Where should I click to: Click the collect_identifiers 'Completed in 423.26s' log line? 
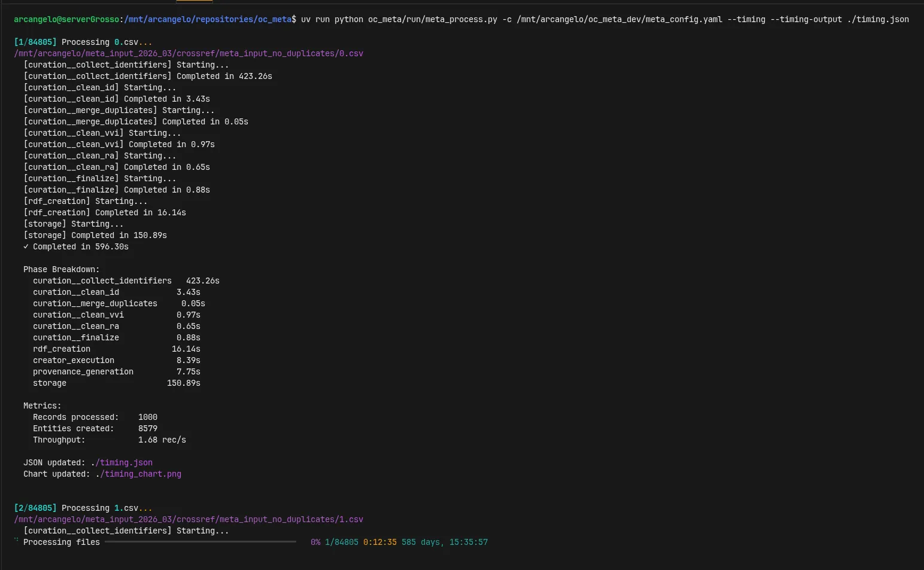148,76
